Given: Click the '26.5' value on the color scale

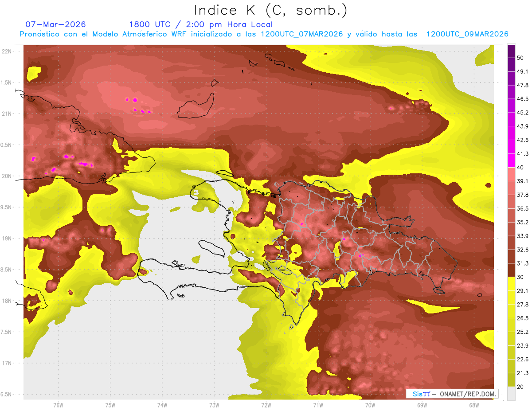Looking at the screenshot, I should pos(522,318).
